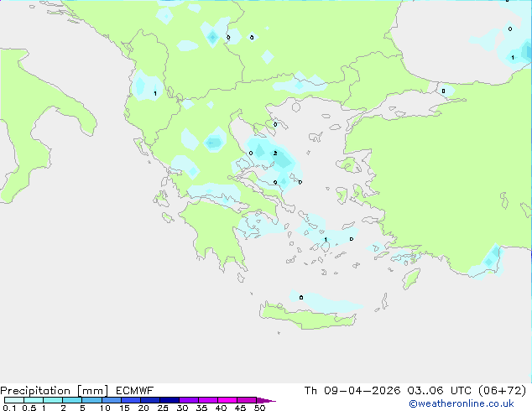532x411 pixels.
Task: Click the legend label '0.1'
Action: 9,408
